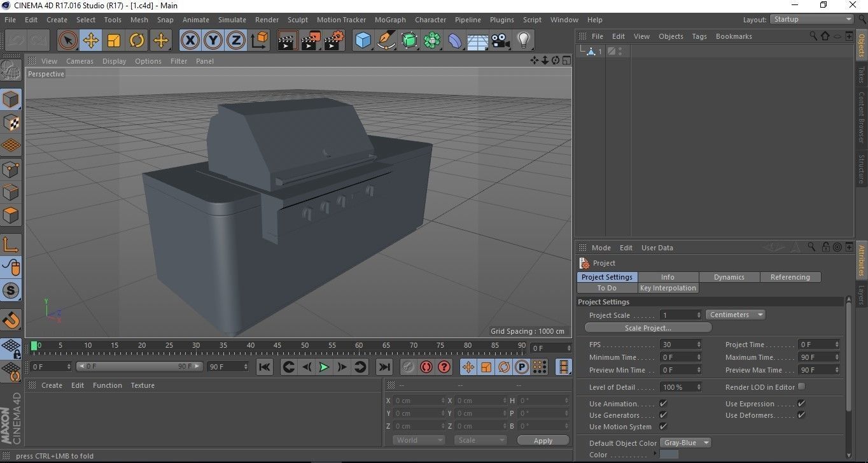Enable Render LOD in Editor
Screen dimensions: 868x463
coord(801,387)
